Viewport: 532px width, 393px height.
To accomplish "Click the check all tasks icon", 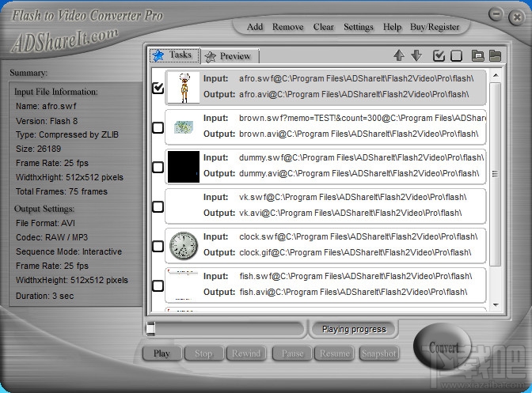I will (439, 56).
